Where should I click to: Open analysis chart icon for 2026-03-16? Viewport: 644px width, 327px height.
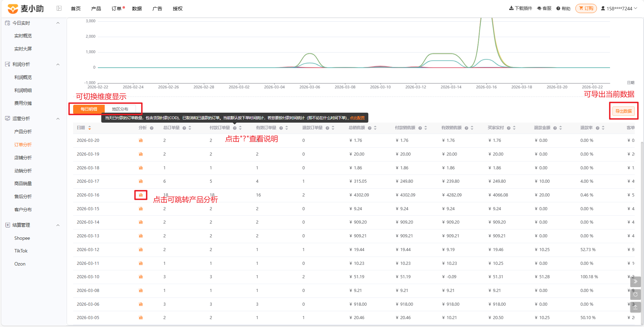(x=141, y=195)
